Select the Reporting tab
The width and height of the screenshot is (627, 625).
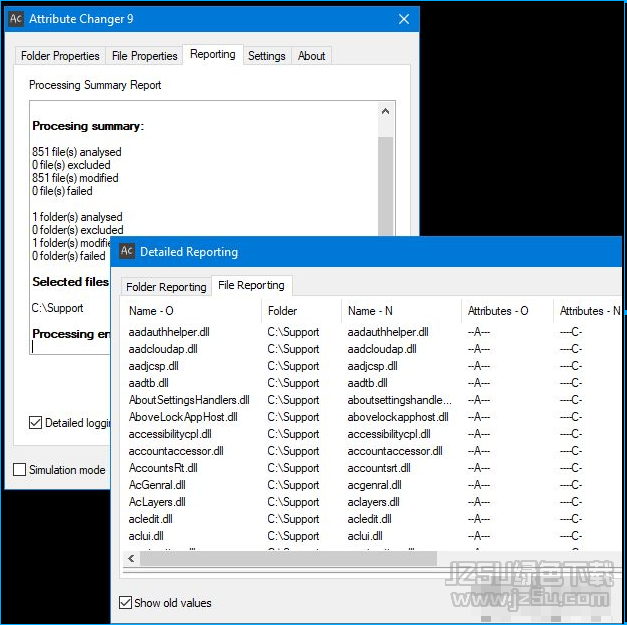[x=213, y=54]
